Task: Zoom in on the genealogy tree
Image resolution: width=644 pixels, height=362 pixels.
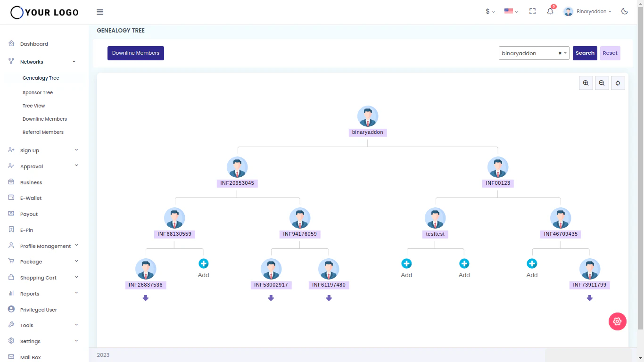Action: (x=586, y=82)
